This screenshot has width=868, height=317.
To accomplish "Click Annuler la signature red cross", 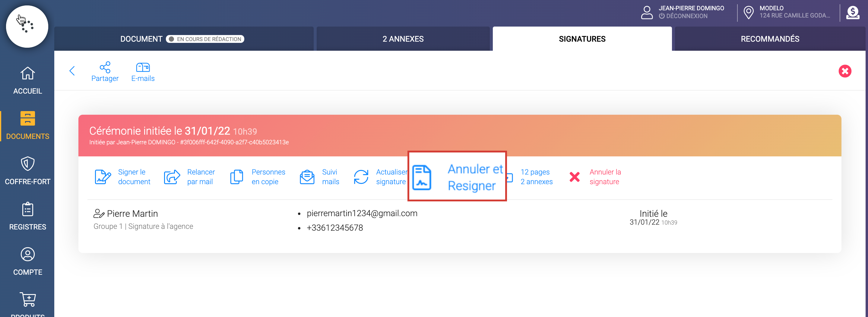I will pos(575,177).
